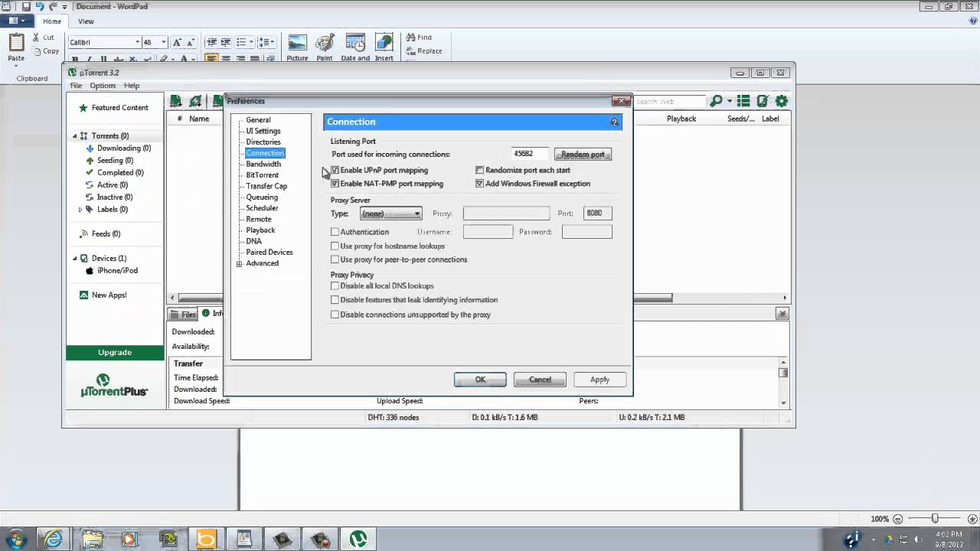This screenshot has height=551, width=980.
Task: Open uTorrent File menu
Action: point(76,86)
